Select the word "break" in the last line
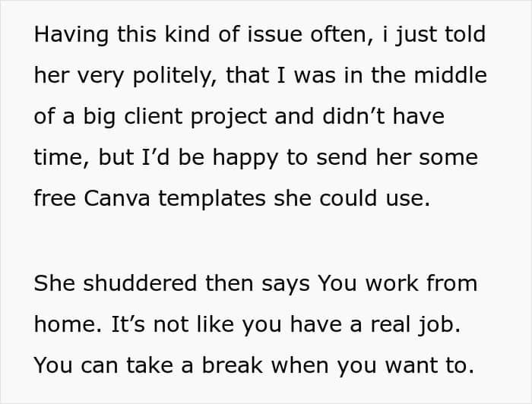Viewport: 532px width, 404px height. click(x=233, y=365)
